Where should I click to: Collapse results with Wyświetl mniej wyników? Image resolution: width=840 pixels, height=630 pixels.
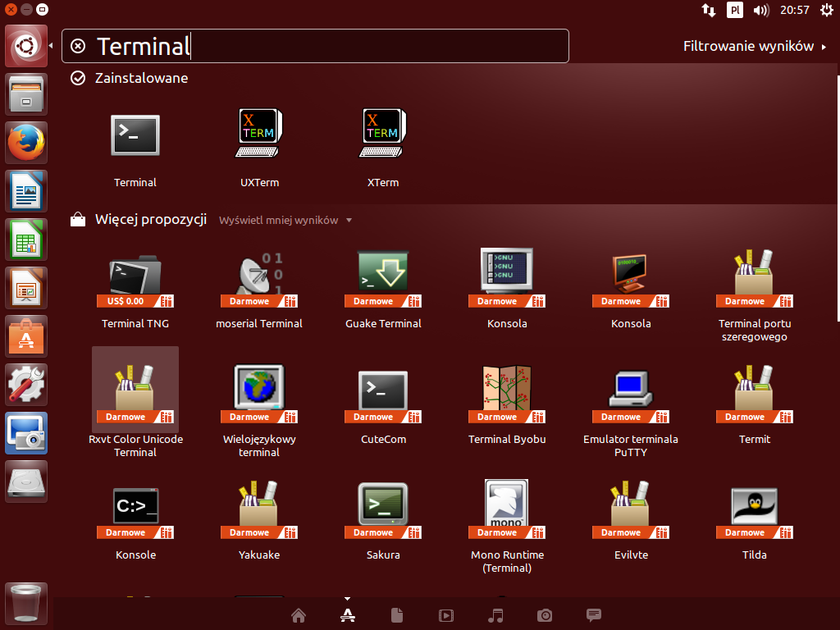click(285, 220)
